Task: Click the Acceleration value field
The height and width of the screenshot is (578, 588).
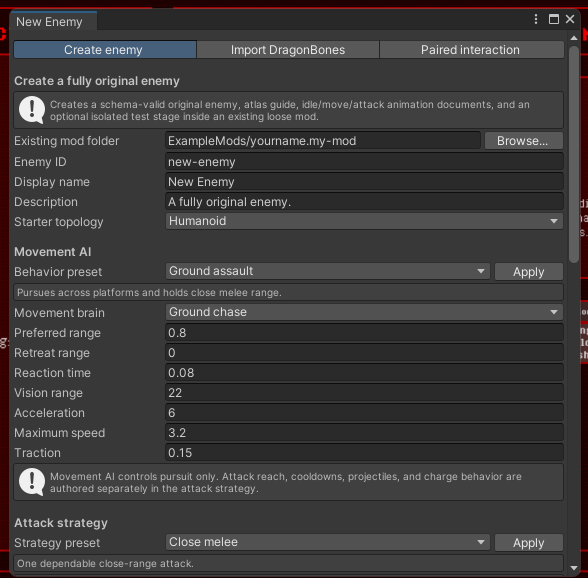Action: coord(364,413)
